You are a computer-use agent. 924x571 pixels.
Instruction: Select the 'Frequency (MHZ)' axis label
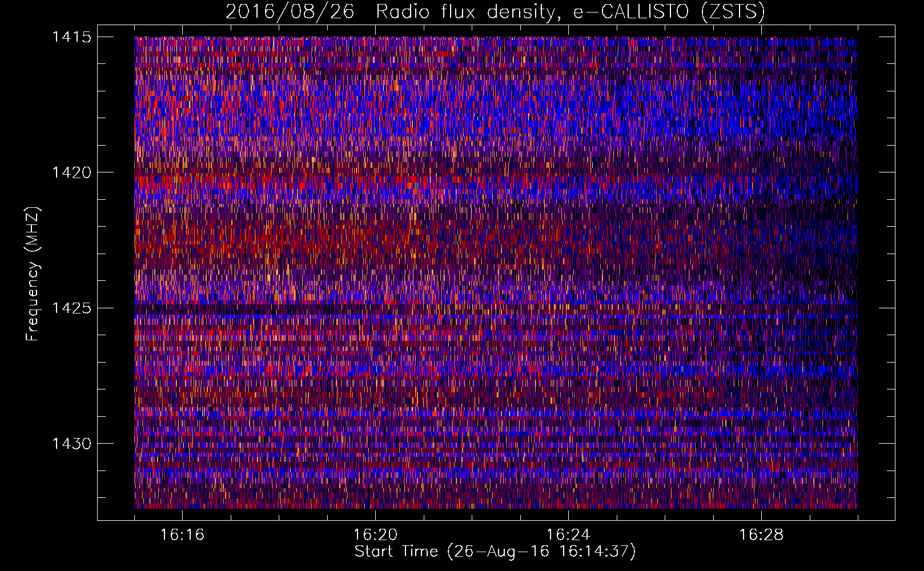tap(33, 274)
